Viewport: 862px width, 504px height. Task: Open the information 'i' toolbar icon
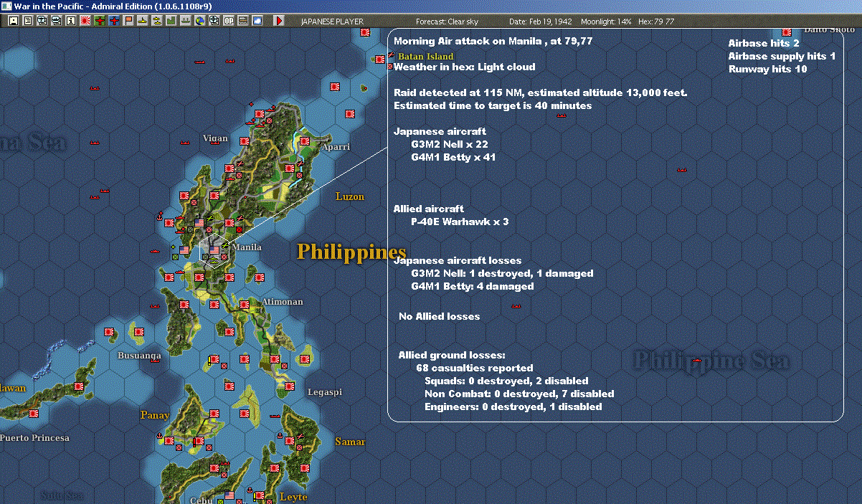pos(71,22)
